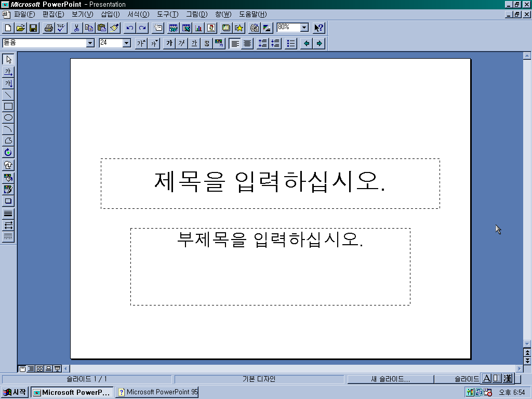Open the 편집(E) menu
532x399 pixels.
click(x=54, y=14)
